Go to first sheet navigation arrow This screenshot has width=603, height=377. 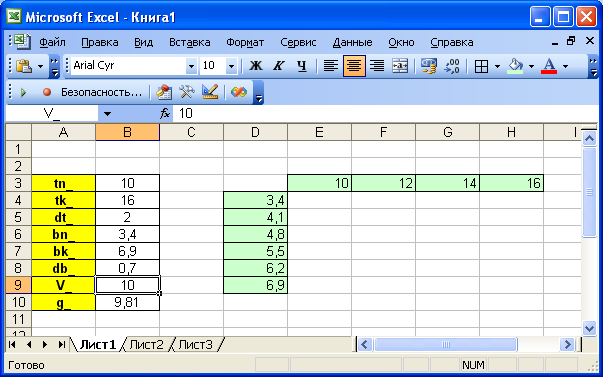pos(12,345)
